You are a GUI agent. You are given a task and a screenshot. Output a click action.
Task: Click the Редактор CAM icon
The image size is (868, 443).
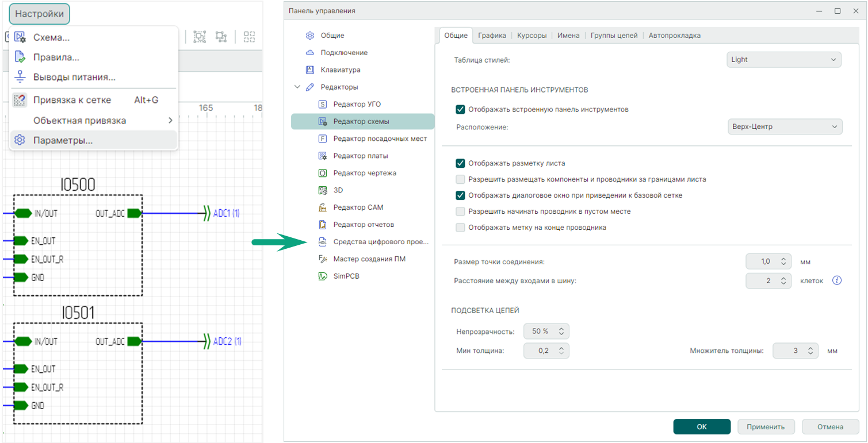[323, 207]
